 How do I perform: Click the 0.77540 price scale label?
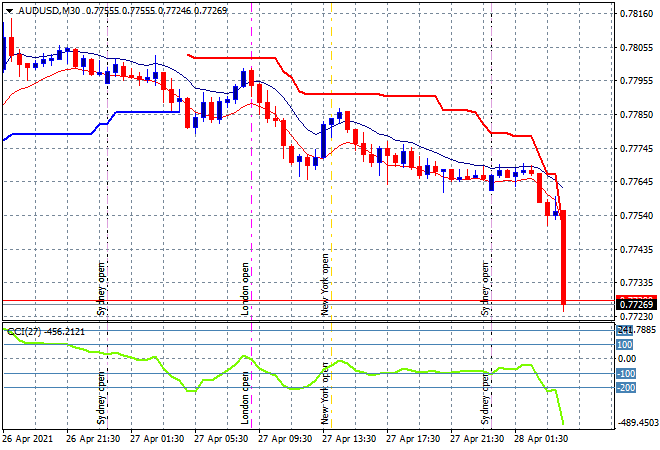coord(636,215)
